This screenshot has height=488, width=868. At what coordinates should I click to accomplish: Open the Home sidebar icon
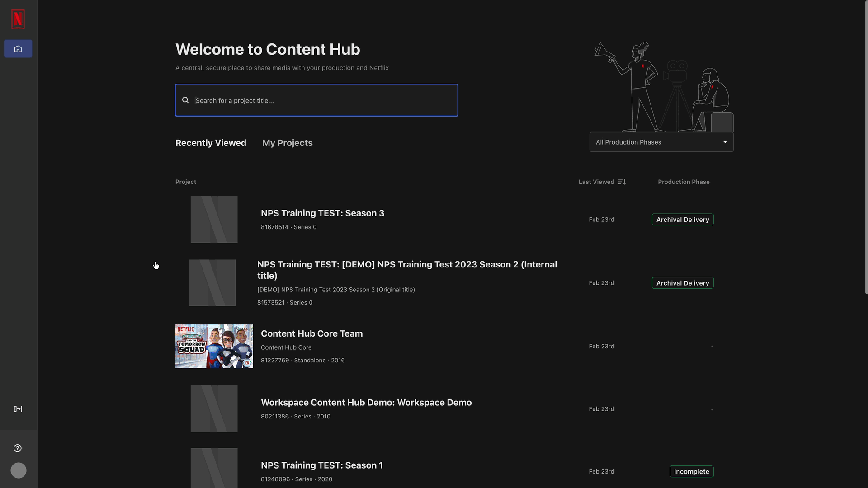[x=18, y=49]
